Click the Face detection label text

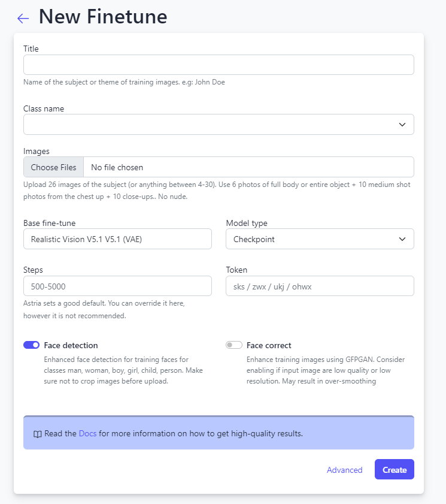click(x=71, y=346)
